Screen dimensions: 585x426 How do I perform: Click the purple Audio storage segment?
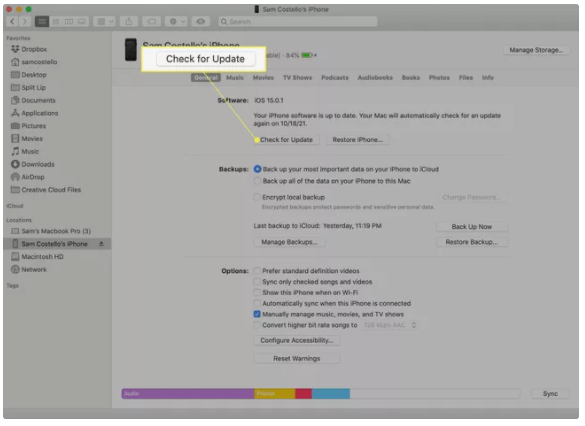coord(188,394)
